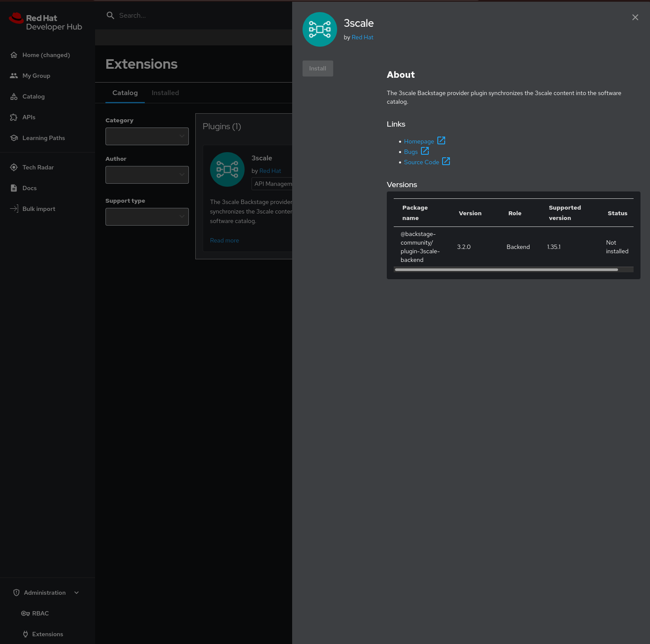Click the 'Backend' role cell
The height and width of the screenshot is (644, 650).
click(518, 247)
